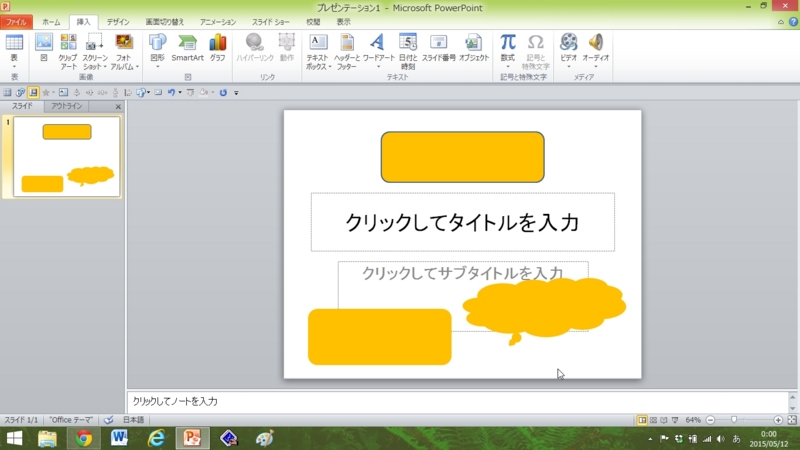800x450 pixels.
Task: Open Internet Explorer from the taskbar
Action: pyautogui.click(x=156, y=438)
